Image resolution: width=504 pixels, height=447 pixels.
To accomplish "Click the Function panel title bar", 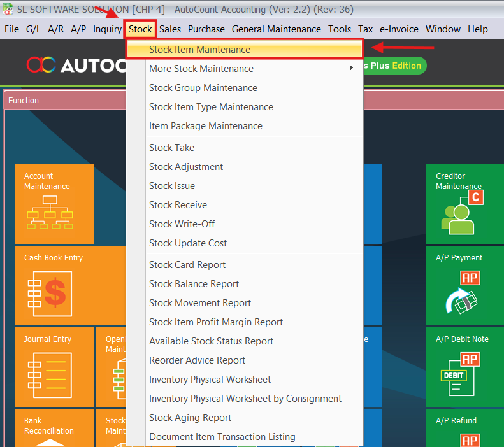I will click(x=64, y=101).
